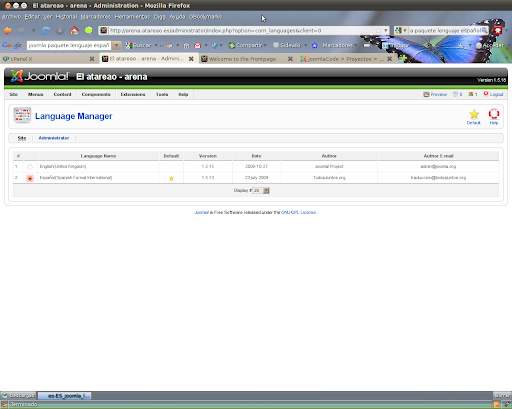Open the GNU/GPL License link
Image resolution: width=512 pixels, height=409 pixels.
(x=299, y=212)
